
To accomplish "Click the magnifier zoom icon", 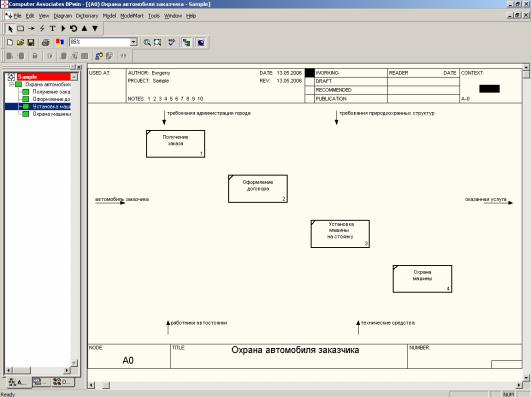I will (x=147, y=42).
